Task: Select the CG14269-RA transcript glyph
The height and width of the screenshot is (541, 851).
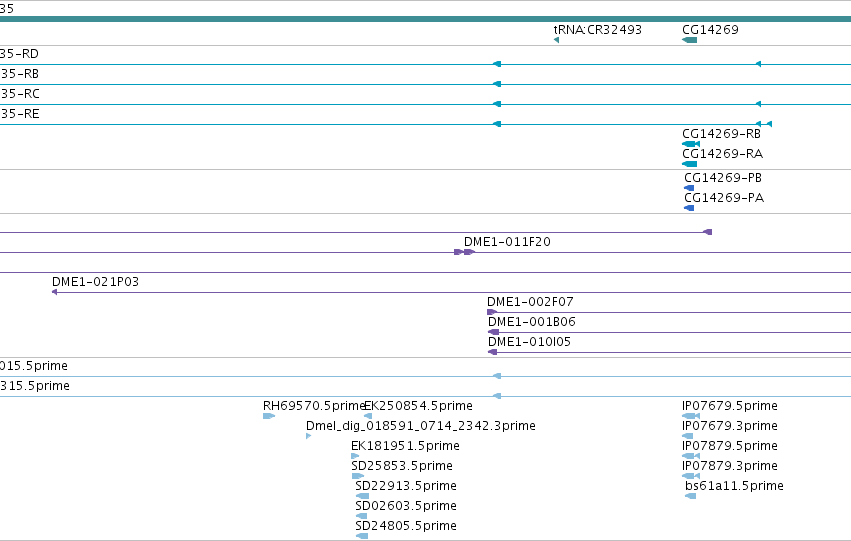Action: (689, 164)
